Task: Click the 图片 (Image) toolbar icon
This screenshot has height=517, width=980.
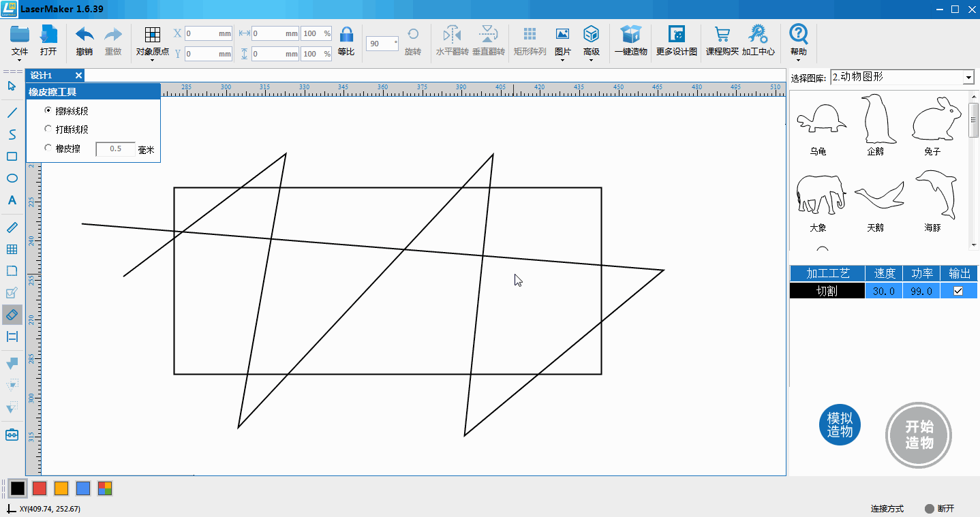Action: pyautogui.click(x=562, y=34)
